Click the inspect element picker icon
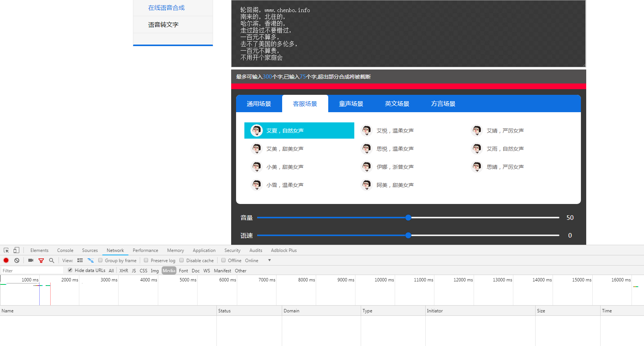The width and height of the screenshot is (644, 346). pyautogui.click(x=6, y=250)
